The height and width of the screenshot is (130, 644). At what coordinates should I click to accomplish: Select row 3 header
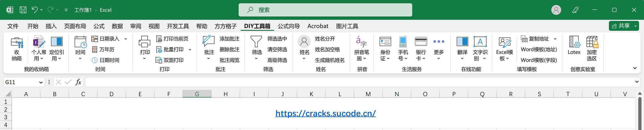5,117
